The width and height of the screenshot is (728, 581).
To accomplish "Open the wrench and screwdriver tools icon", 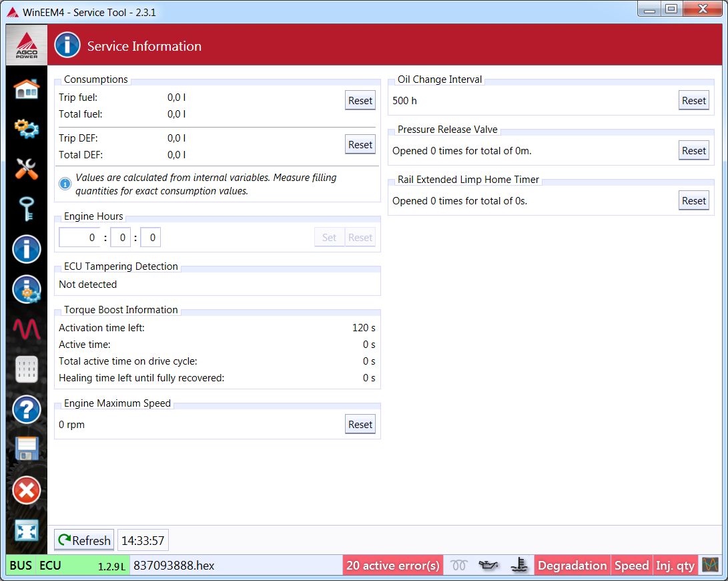I will coord(27,169).
